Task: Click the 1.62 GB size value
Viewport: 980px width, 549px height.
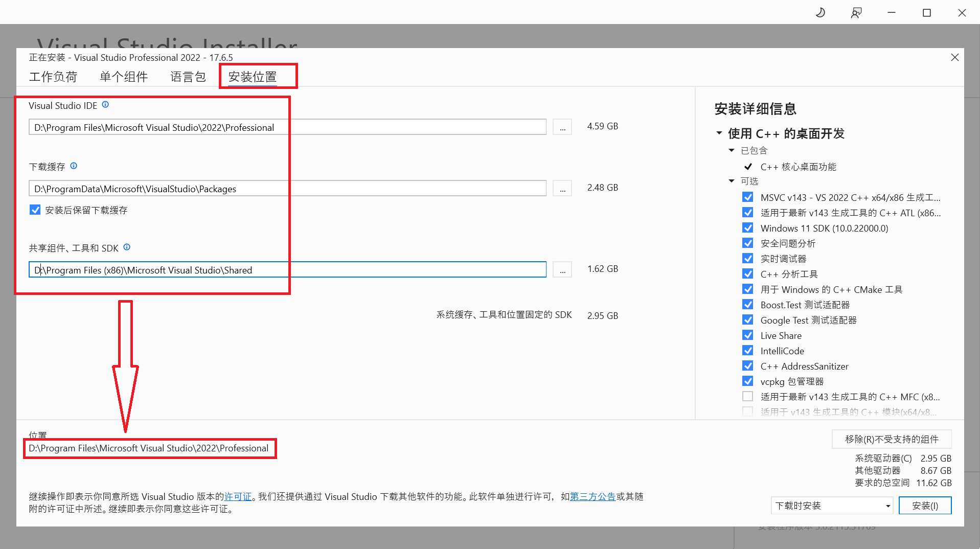Action: 603,269
